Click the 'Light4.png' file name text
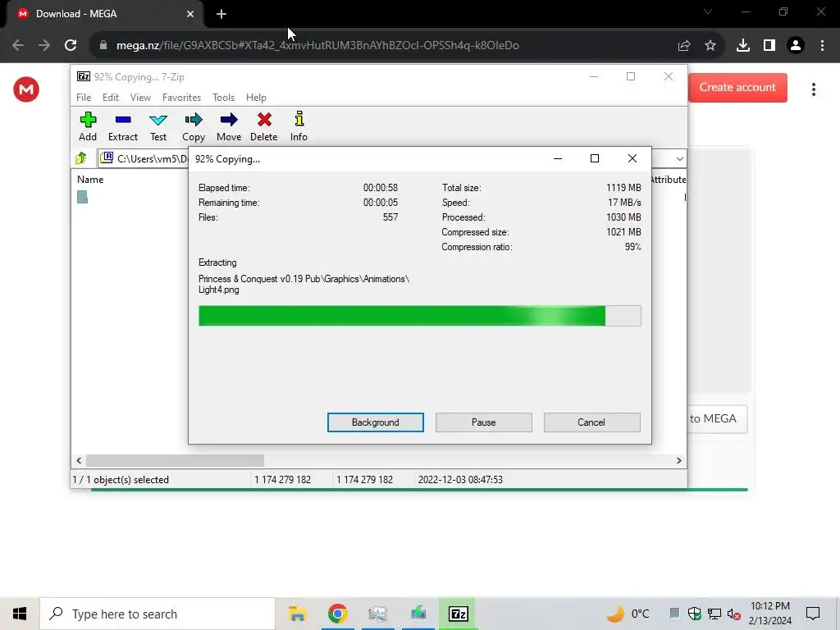 tap(218, 290)
